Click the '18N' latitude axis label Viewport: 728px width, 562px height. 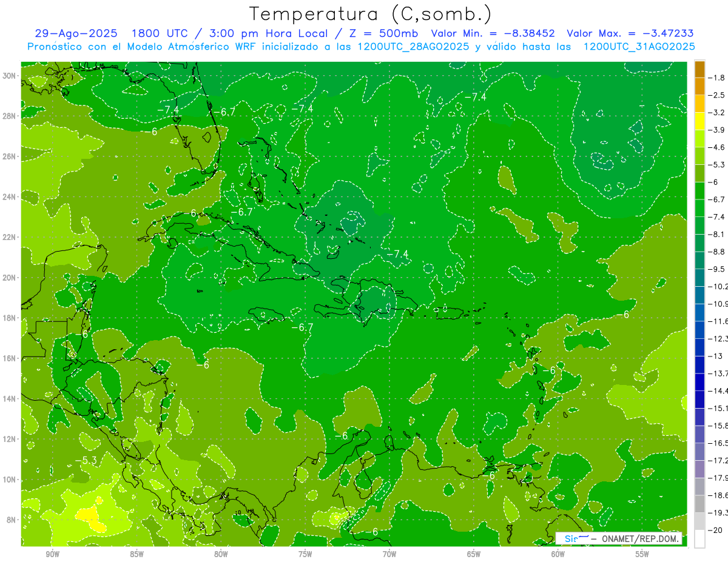(x=10, y=318)
